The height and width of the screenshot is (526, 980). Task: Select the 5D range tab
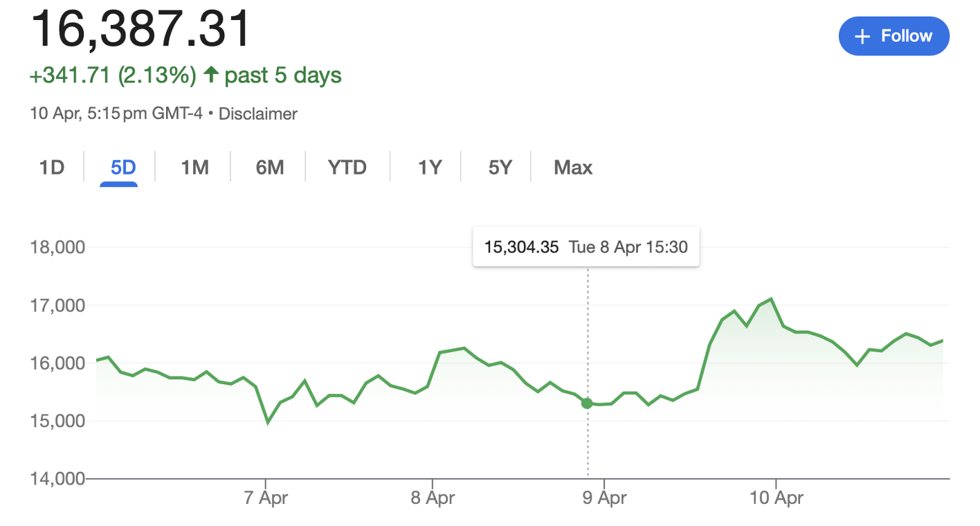(123, 167)
